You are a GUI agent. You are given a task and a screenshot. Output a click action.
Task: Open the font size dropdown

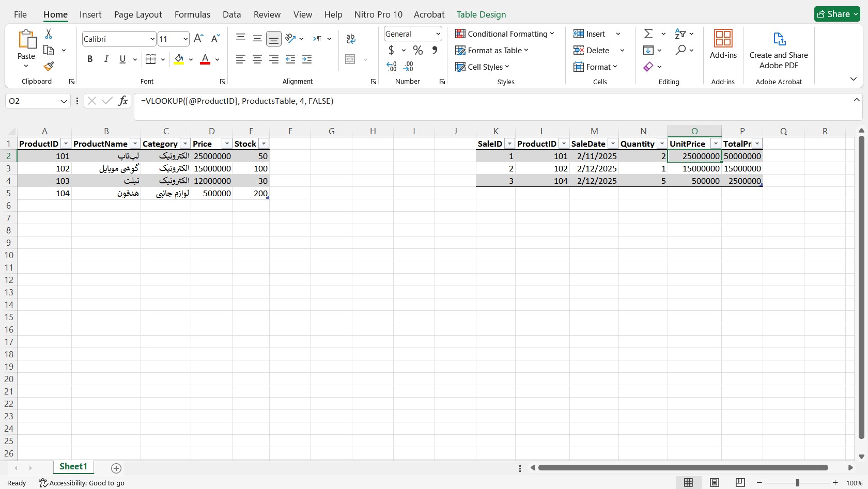click(185, 39)
